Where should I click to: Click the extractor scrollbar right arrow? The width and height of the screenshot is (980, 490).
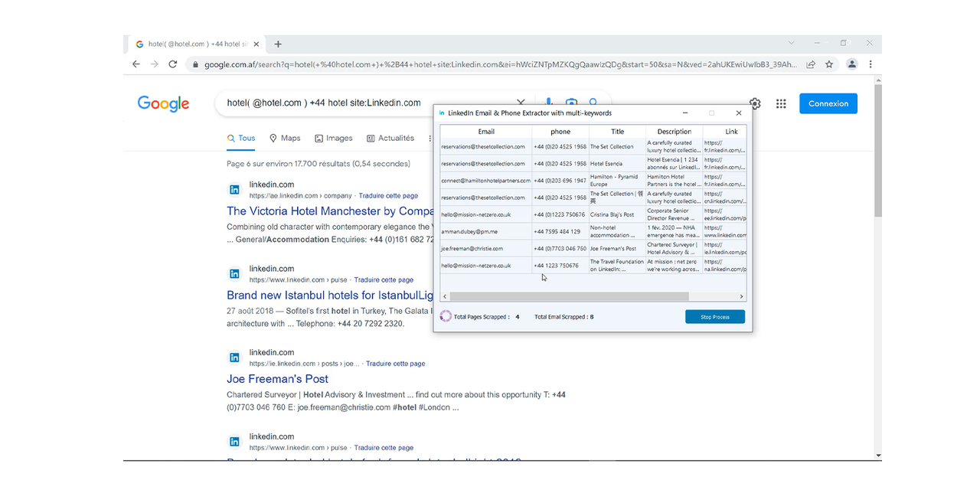pos(741,296)
